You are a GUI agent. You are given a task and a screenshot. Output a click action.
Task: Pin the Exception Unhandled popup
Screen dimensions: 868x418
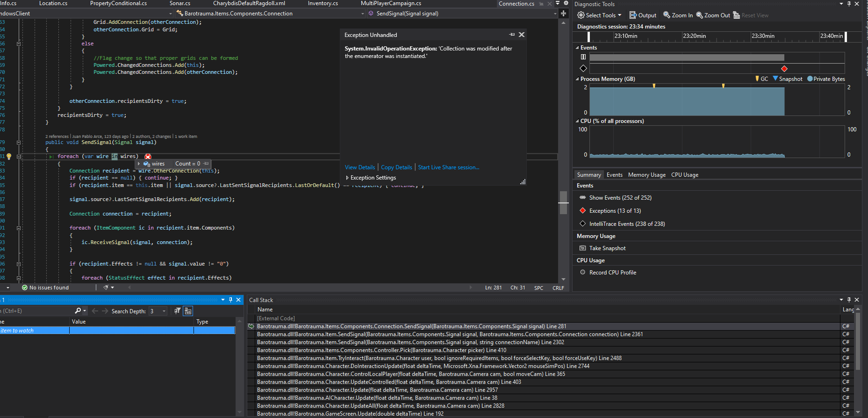pyautogui.click(x=512, y=35)
